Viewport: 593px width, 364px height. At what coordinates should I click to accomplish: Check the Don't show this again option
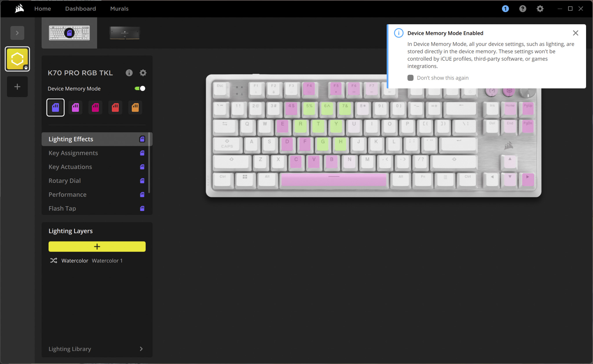pos(410,78)
